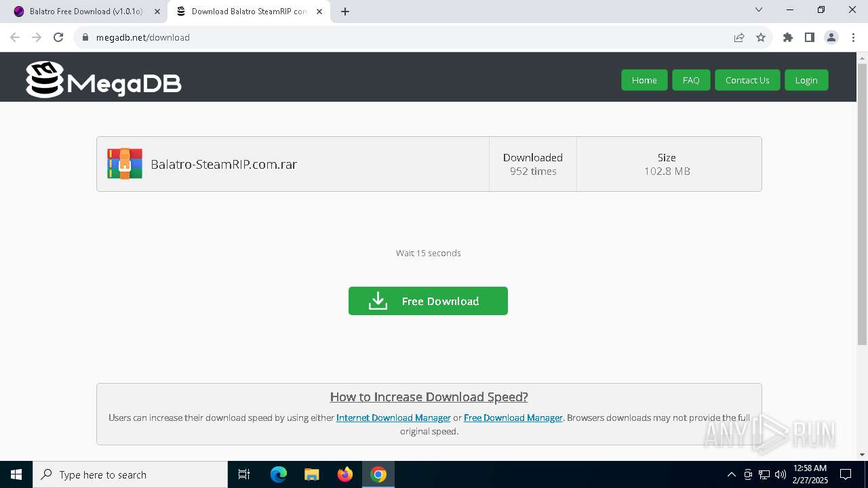Click the Type here to search box

coord(130,474)
